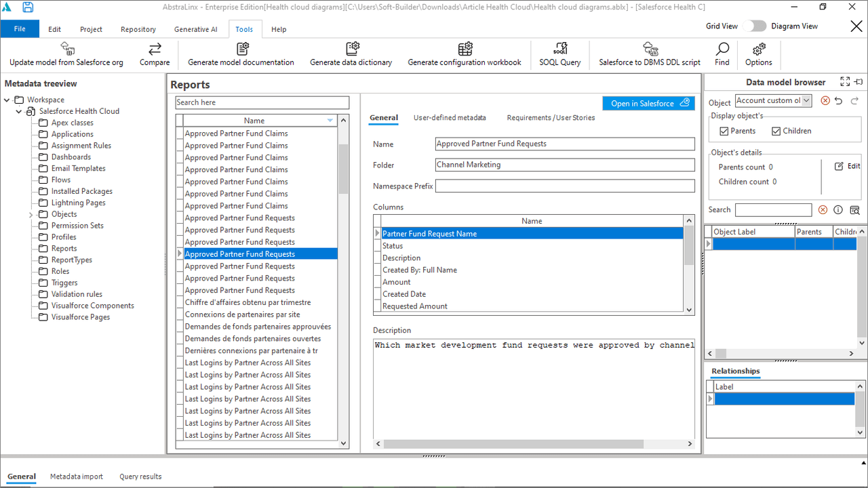Toggle the Grid View / Diagram View switch
Image resolution: width=868 pixels, height=488 pixels.
click(x=754, y=26)
